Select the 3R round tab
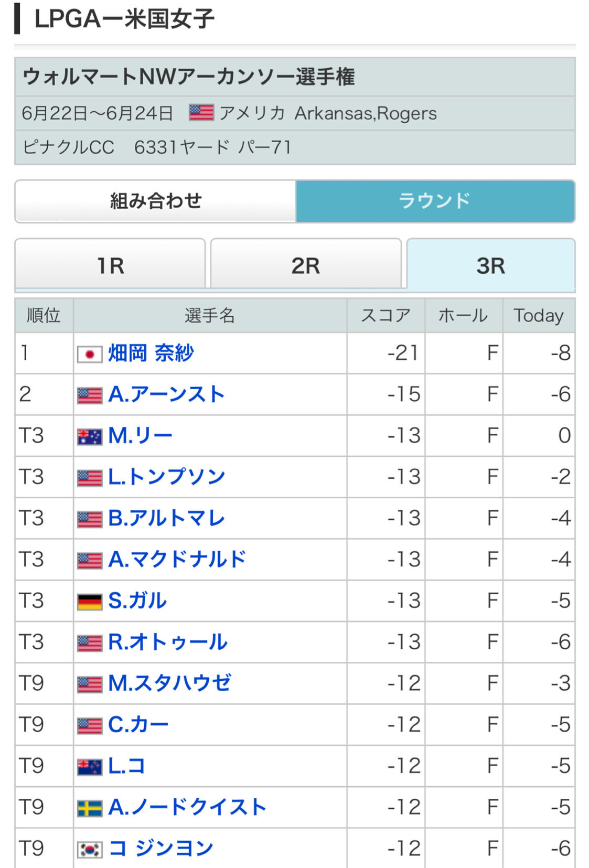The height and width of the screenshot is (868, 589). (x=491, y=265)
